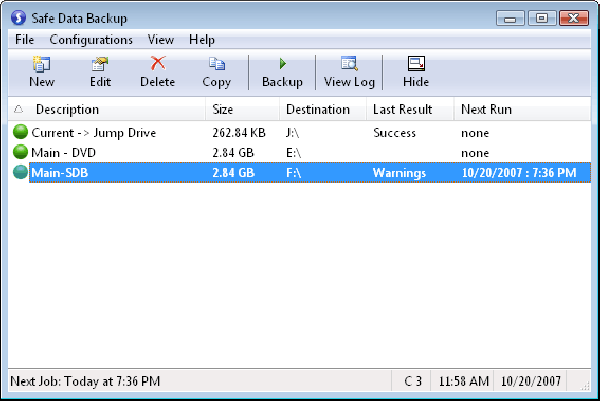Minimize the Safe Data Backup window
This screenshot has height=401, width=600.
510,18
